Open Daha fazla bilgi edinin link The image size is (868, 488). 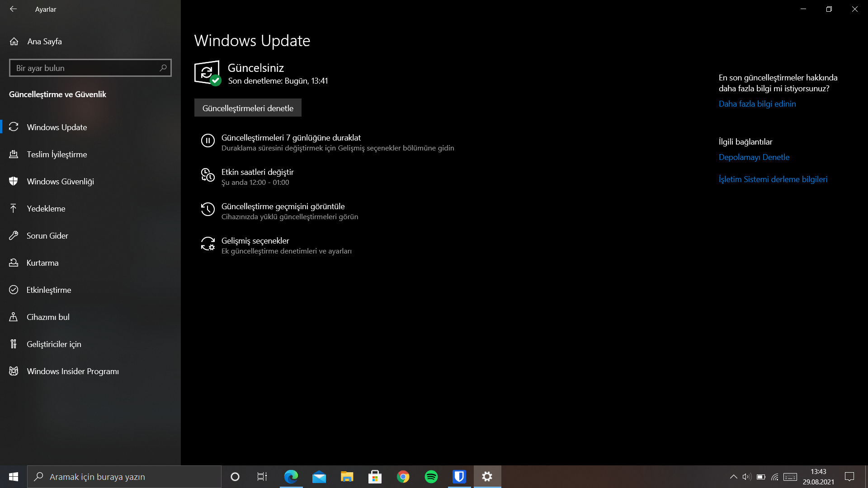(757, 104)
